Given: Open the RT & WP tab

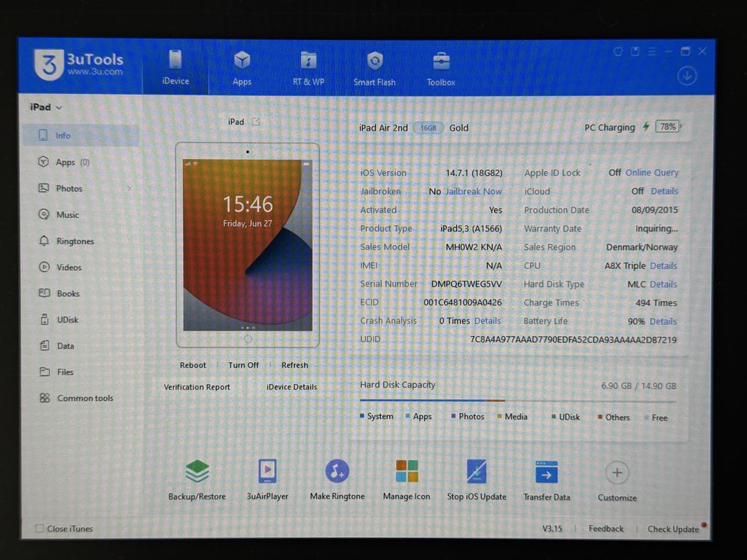Looking at the screenshot, I should coord(309,69).
